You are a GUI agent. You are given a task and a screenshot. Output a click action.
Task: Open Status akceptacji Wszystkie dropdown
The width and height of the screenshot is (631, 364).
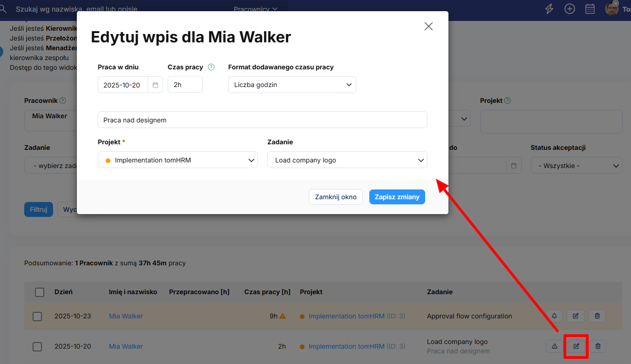576,166
